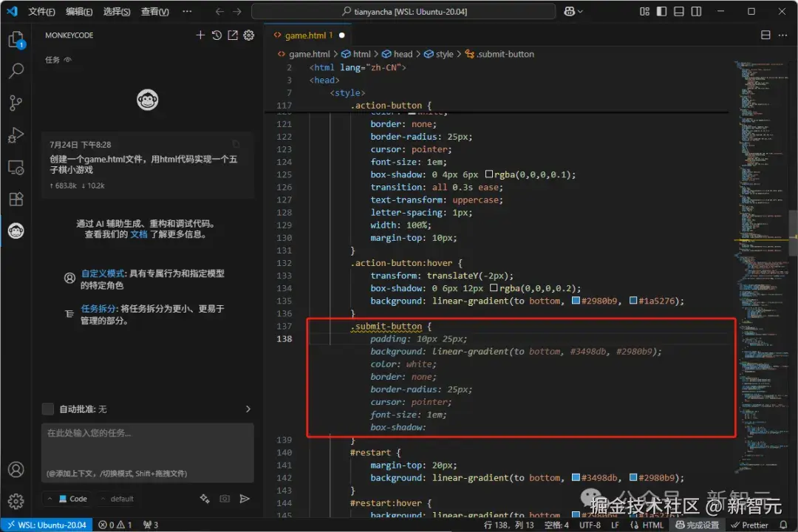
Task: Click into the 在此处输入您的任务 input box
Action: point(148,453)
